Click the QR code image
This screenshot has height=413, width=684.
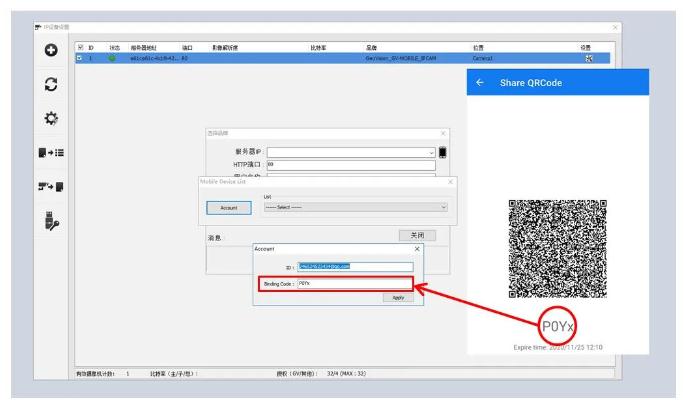(557, 248)
